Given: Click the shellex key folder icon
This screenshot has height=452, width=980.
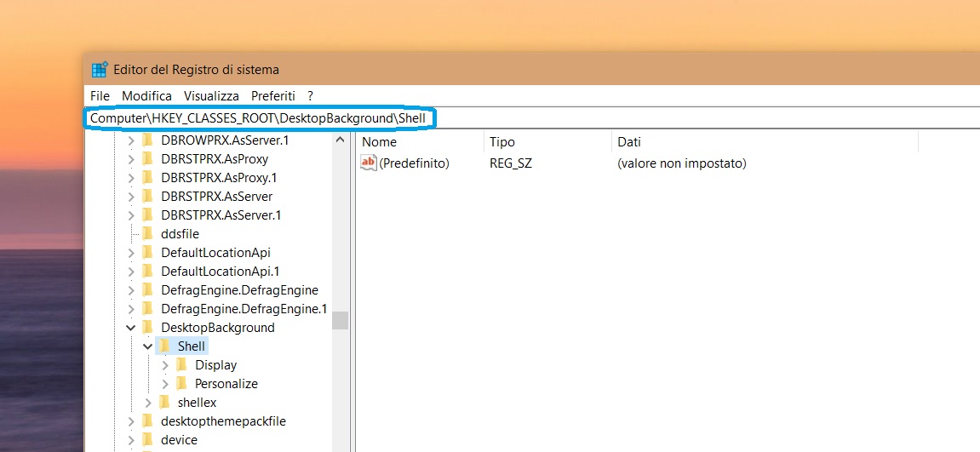Looking at the screenshot, I should pyautogui.click(x=164, y=402).
